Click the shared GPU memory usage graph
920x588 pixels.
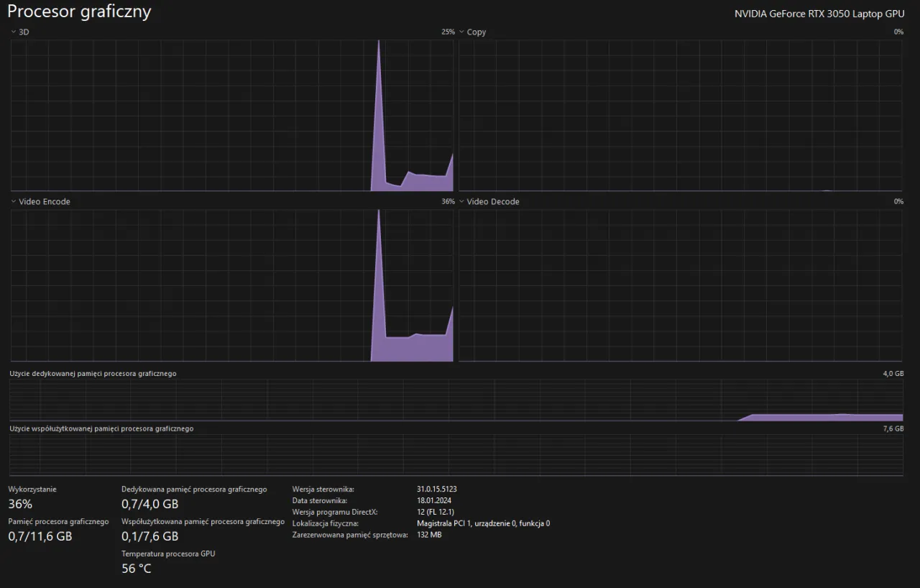pos(456,454)
